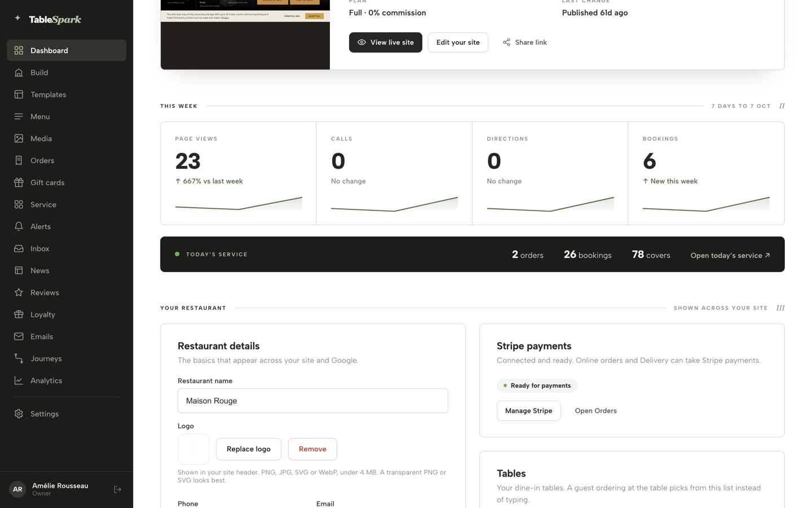Click the Menu lines icon in sidebar
Screen dimensions: 812x508
pyautogui.click(x=19, y=117)
